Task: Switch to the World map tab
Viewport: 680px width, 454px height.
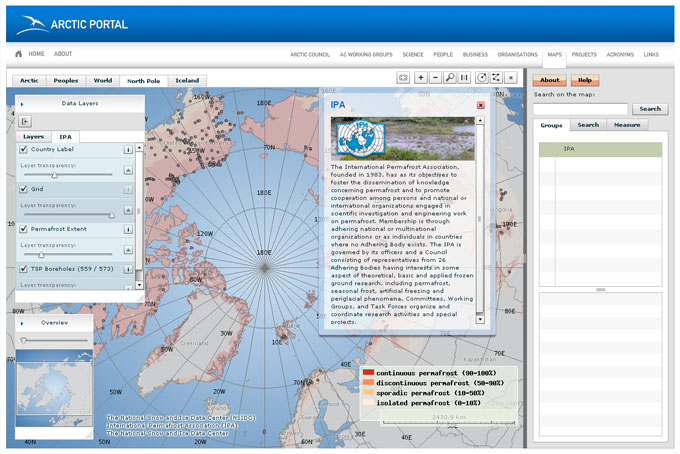Action: coord(103,81)
